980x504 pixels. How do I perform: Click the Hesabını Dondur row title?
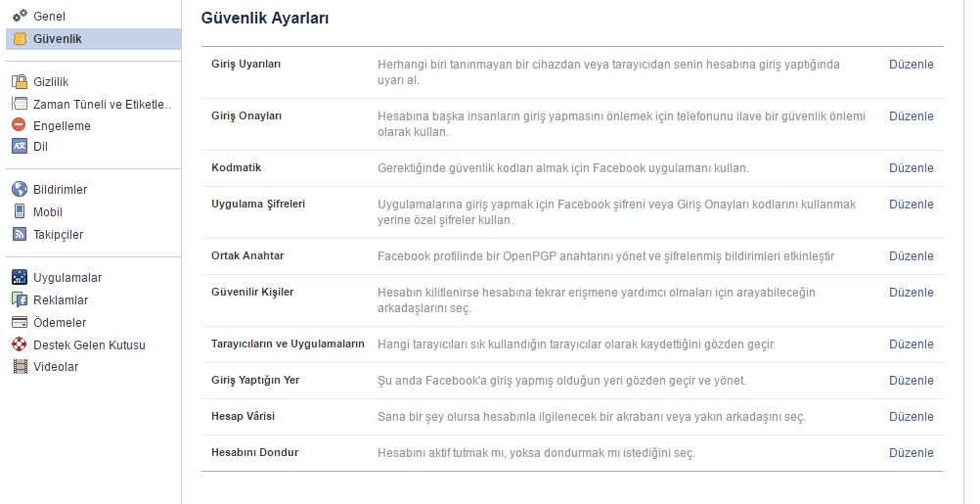(x=255, y=453)
